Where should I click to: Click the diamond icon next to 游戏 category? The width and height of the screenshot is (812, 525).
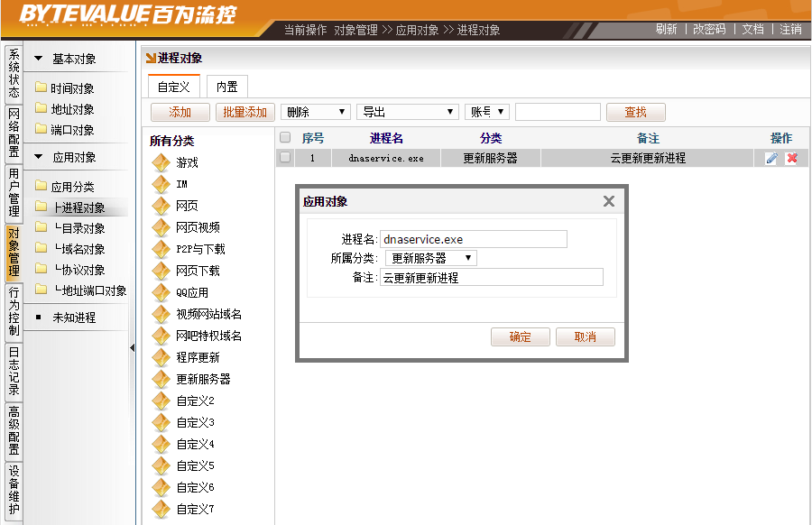[x=161, y=162]
